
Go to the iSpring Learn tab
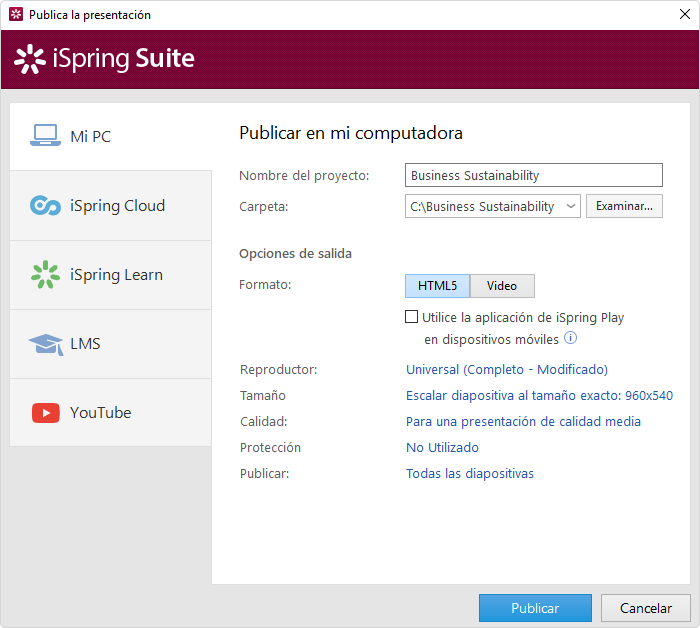pos(111,275)
